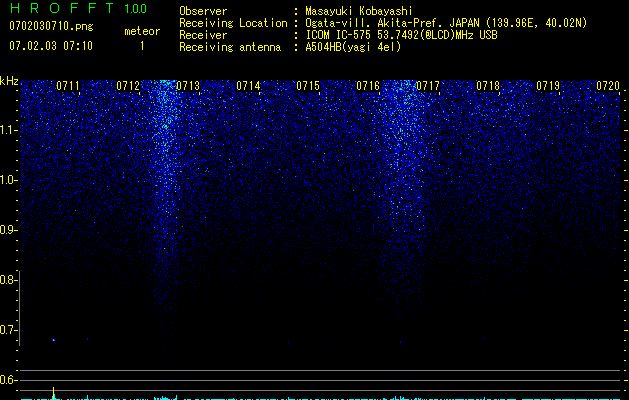Click time marker 0713
629x400 pixels.
(188, 86)
